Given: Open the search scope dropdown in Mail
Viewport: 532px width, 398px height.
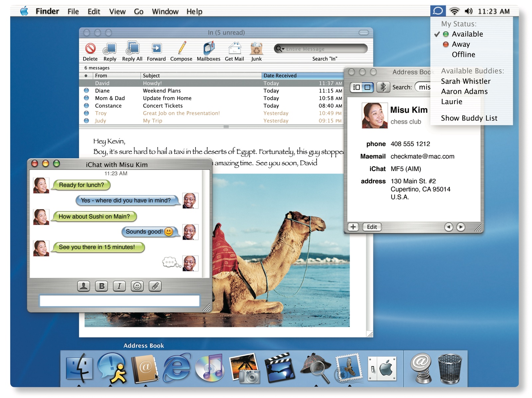Looking at the screenshot, I should tap(280, 49).
